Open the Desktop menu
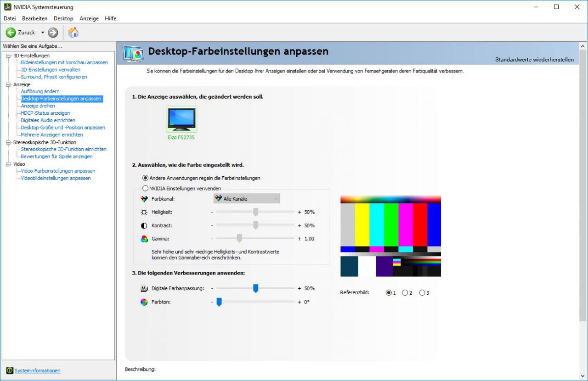Screen dimensions: 588x381 tap(63, 18)
